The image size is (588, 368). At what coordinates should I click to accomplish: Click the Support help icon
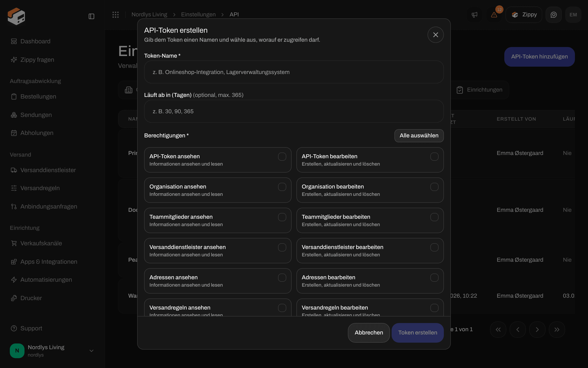point(14,328)
